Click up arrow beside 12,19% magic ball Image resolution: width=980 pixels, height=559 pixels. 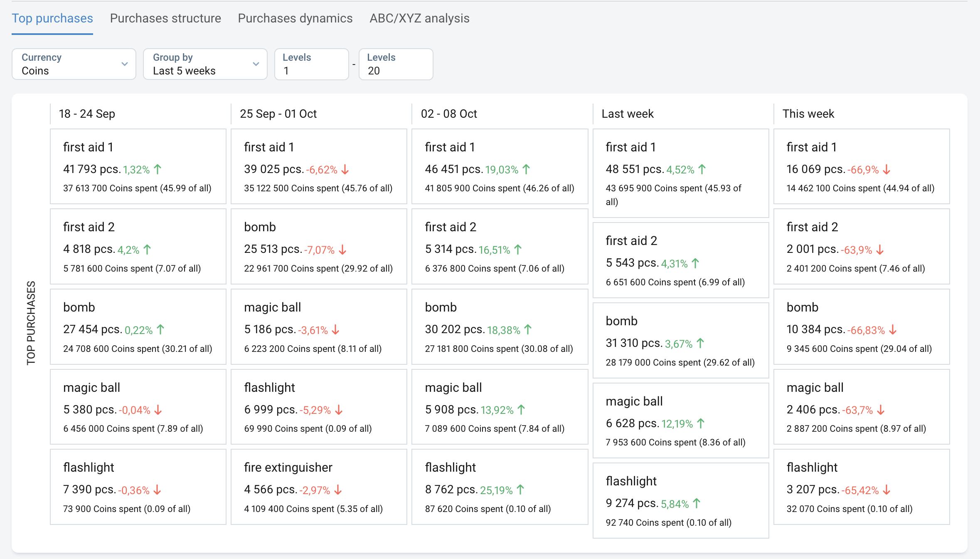(x=701, y=423)
